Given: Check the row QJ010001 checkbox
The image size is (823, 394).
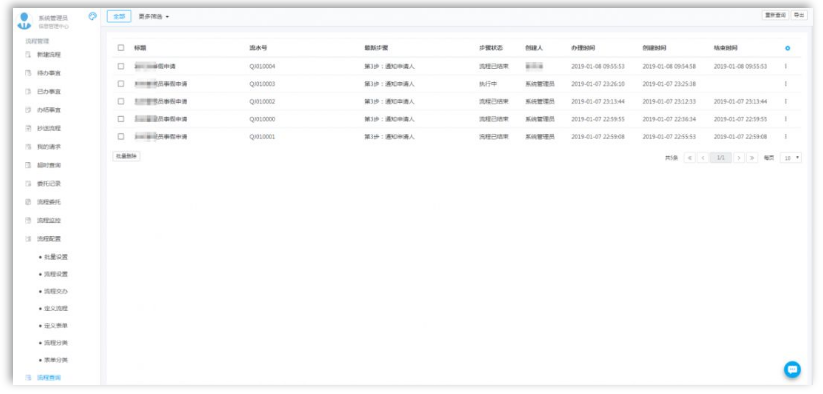Looking at the screenshot, I should coord(121,136).
